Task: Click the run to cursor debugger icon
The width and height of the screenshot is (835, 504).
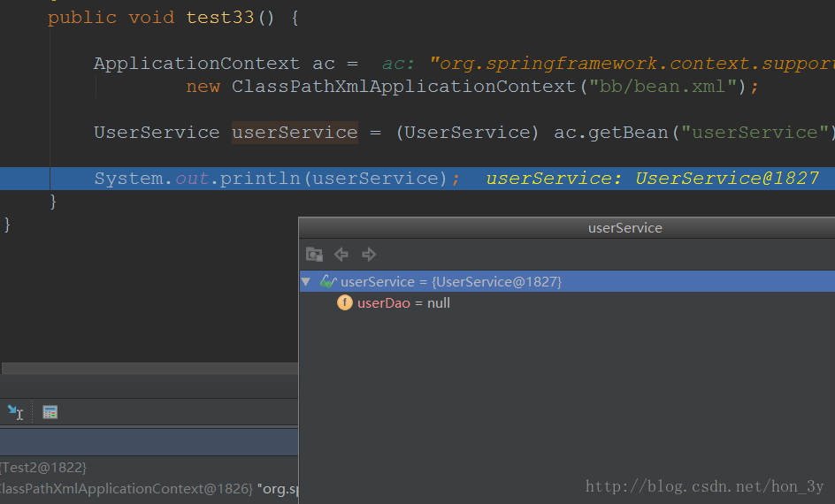Action: 15,412
